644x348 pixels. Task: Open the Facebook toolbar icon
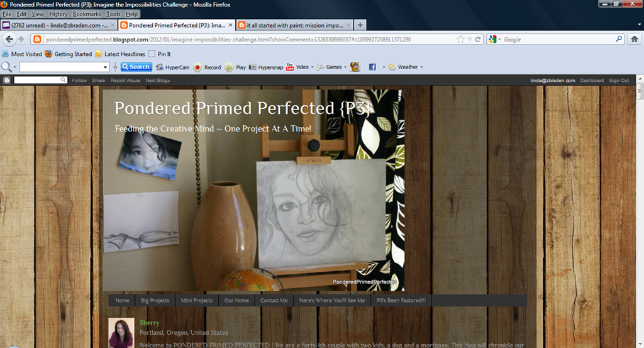coord(372,67)
